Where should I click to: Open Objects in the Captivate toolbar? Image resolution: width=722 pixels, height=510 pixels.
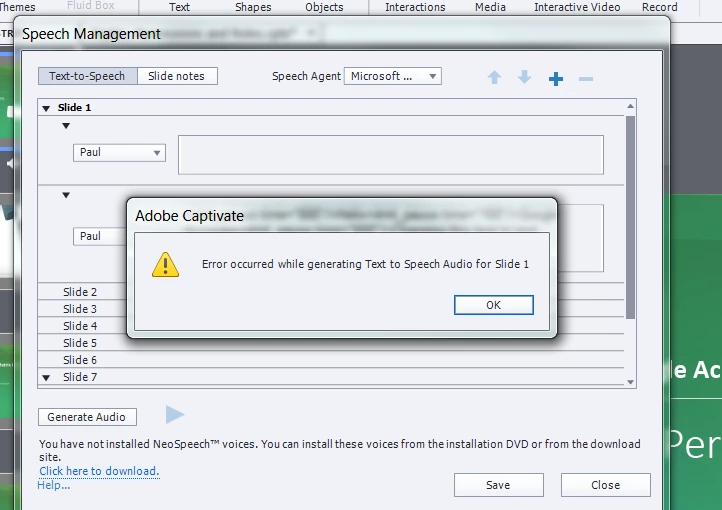pyautogui.click(x=324, y=7)
